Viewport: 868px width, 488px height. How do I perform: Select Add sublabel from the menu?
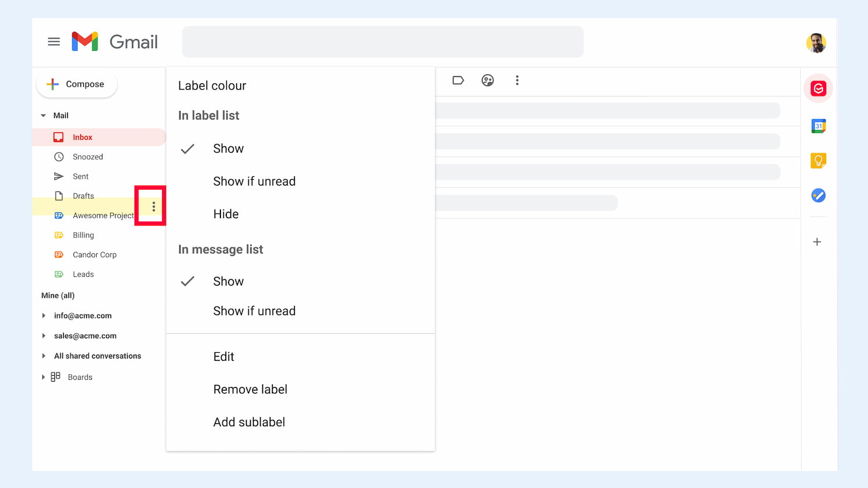[249, 422]
